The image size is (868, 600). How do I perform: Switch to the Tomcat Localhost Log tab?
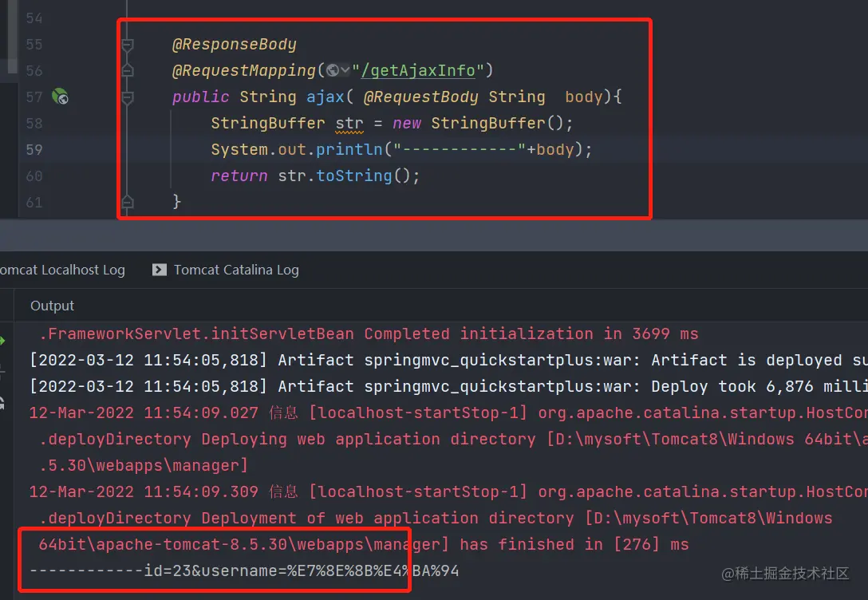pos(62,270)
